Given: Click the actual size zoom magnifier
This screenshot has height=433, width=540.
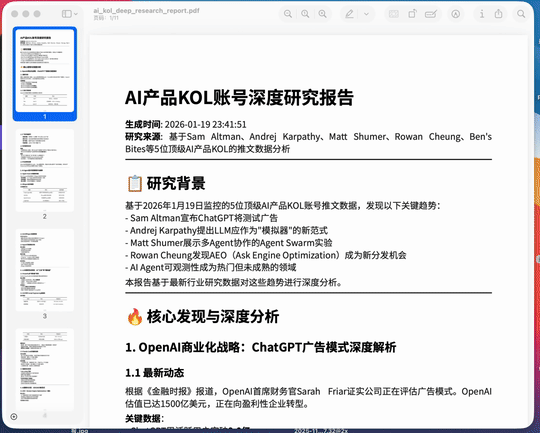Looking at the screenshot, I should (x=305, y=14).
